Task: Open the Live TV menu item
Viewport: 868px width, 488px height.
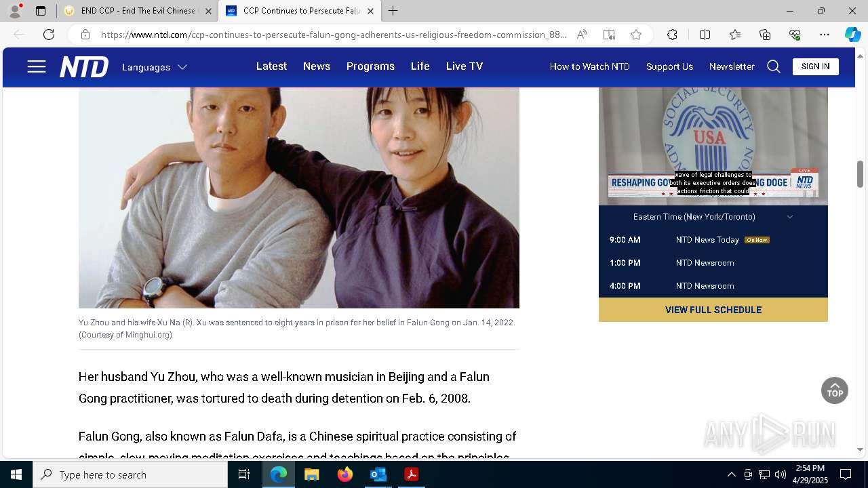Action: 465,66
